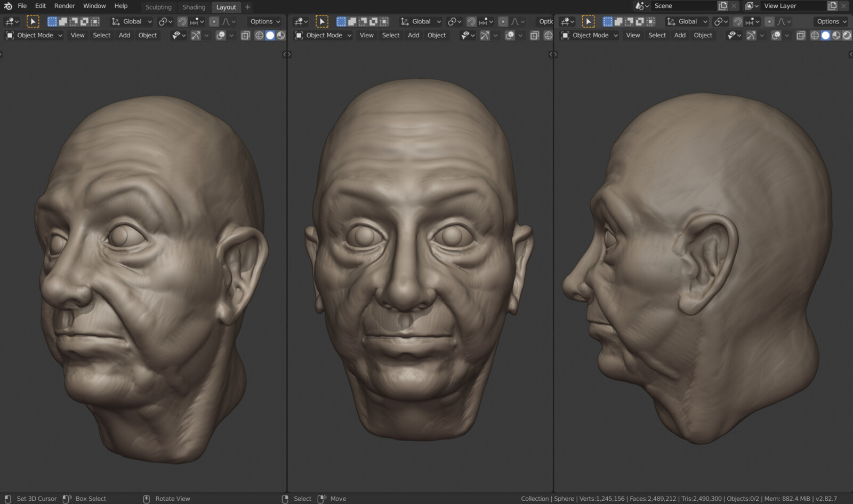The image size is (853, 504).
Task: Switch to the Sculpting workspace tab
Action: (158, 7)
